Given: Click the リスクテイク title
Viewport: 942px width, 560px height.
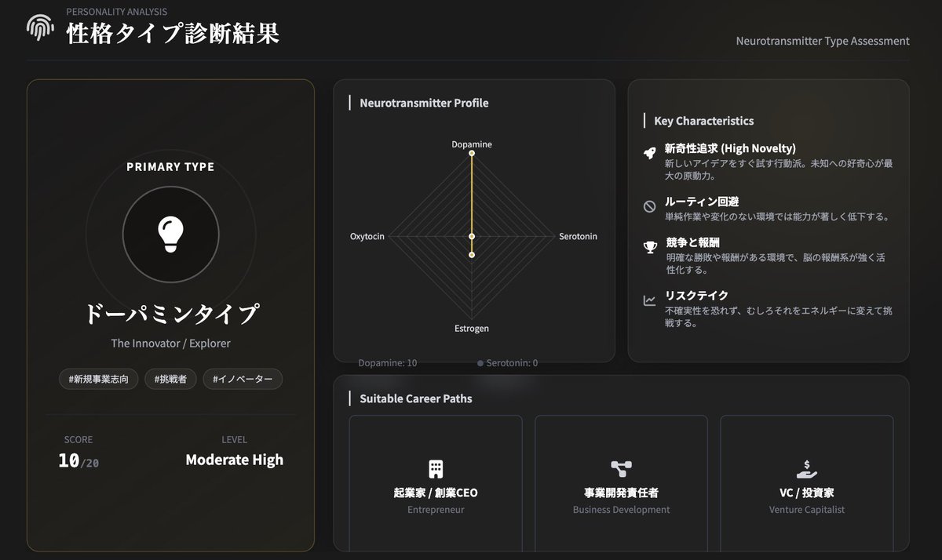Looking at the screenshot, I should (x=697, y=296).
